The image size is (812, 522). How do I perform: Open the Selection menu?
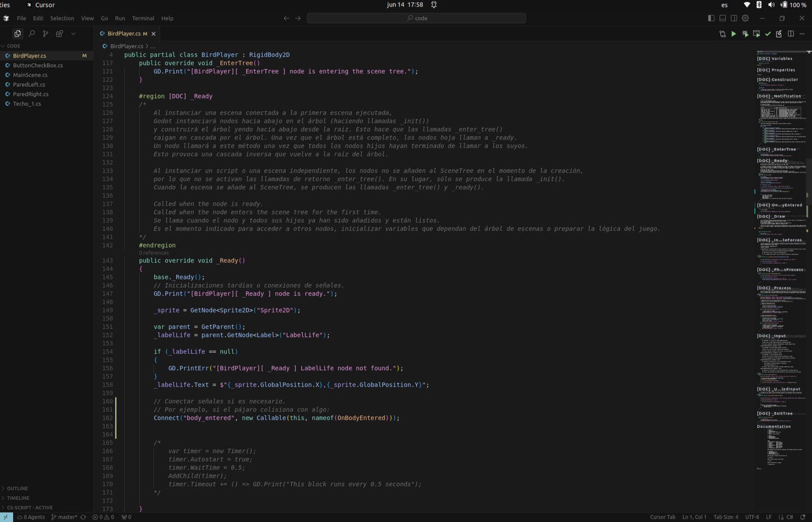click(x=62, y=18)
